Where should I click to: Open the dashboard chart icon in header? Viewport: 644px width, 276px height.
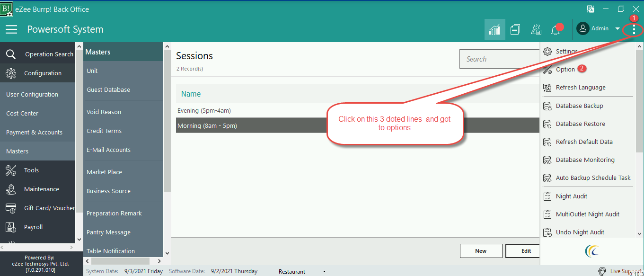[x=495, y=29]
